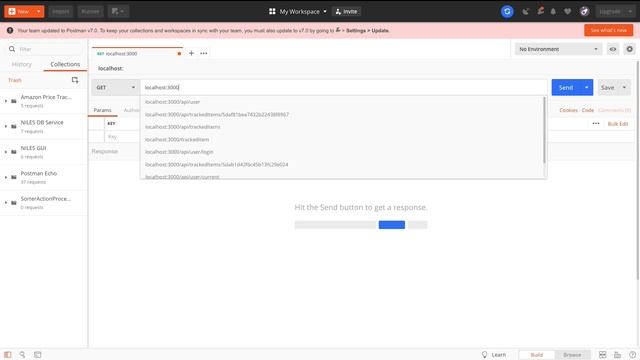Choose the localhost:3000/api/trackeditems suggestion
This screenshot has height=360, width=640.
tap(342, 127)
